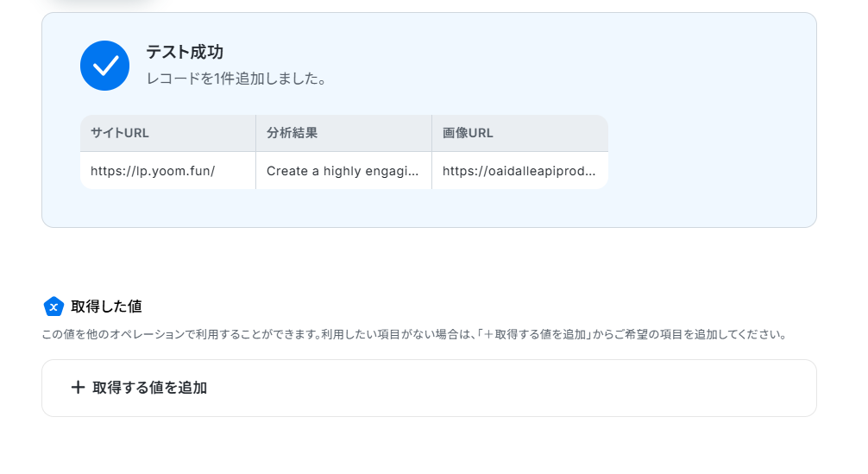
Task: Click the truncated 'Create a highly engagi...' cell
Action: tap(343, 171)
